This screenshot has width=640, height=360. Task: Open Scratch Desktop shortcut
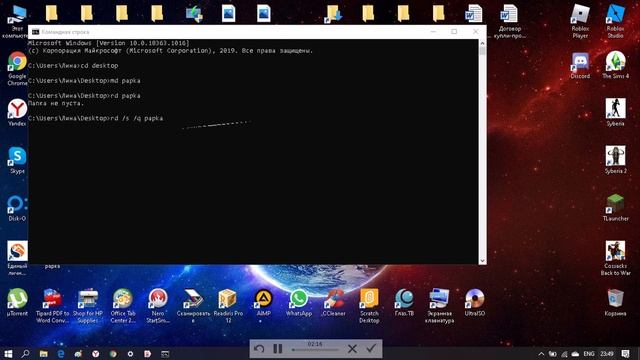click(369, 305)
